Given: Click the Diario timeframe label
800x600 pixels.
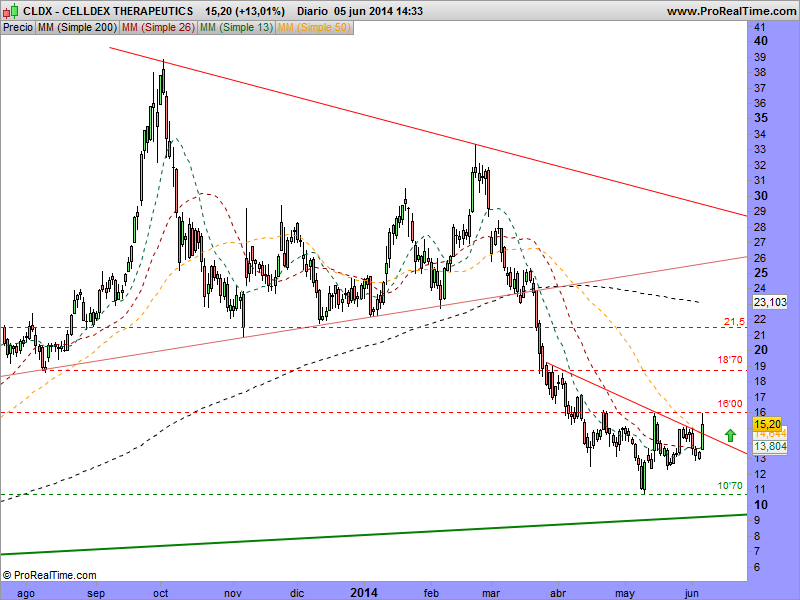Looking at the screenshot, I should coord(312,11).
